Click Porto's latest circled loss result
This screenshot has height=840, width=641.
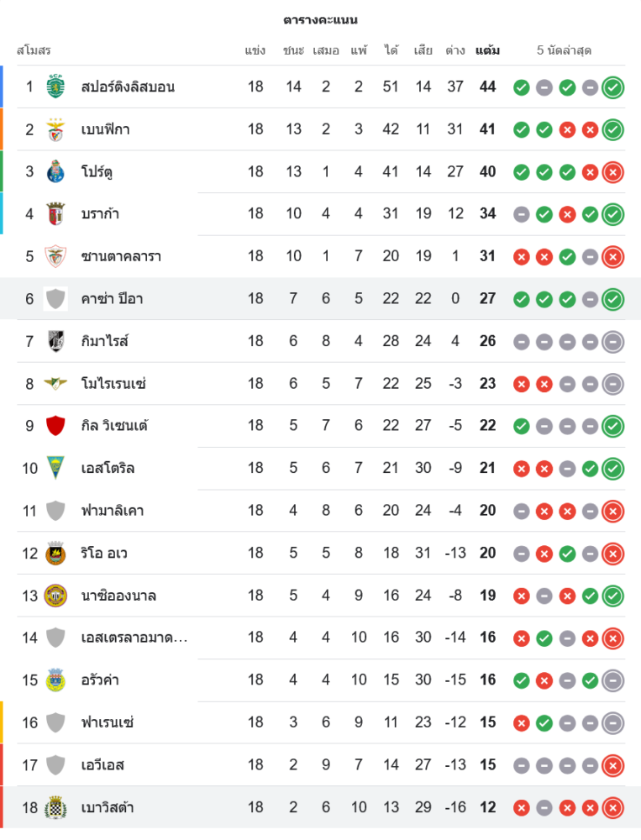click(x=613, y=171)
